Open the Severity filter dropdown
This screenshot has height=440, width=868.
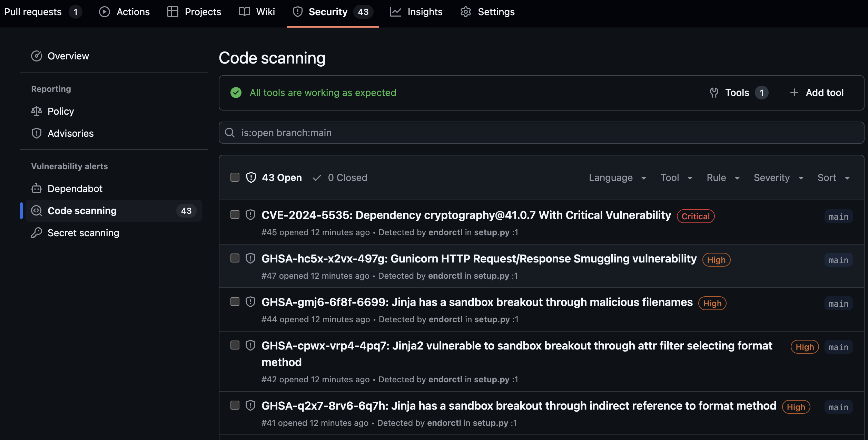coord(779,178)
